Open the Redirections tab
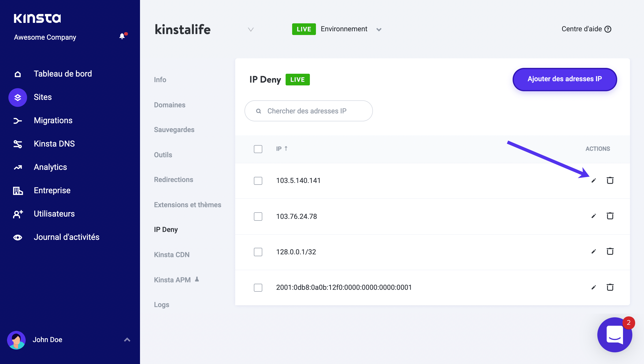Screen dimensions: 644x364 173,179
